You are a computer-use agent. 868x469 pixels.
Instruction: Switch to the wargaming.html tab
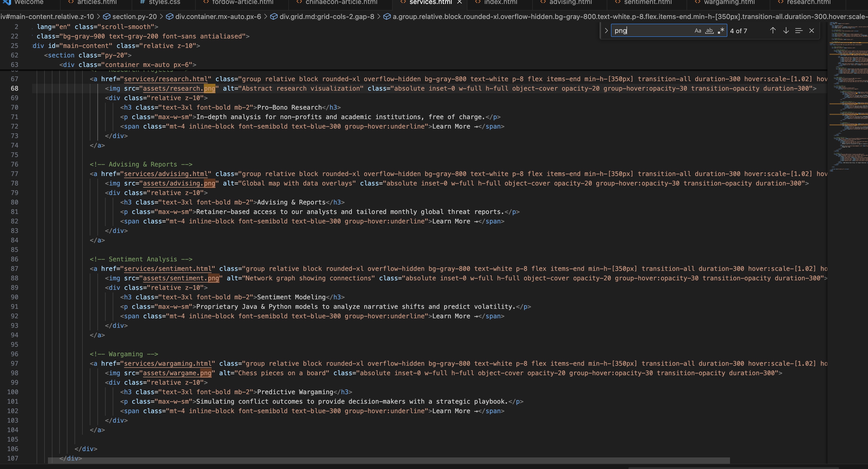729,3
